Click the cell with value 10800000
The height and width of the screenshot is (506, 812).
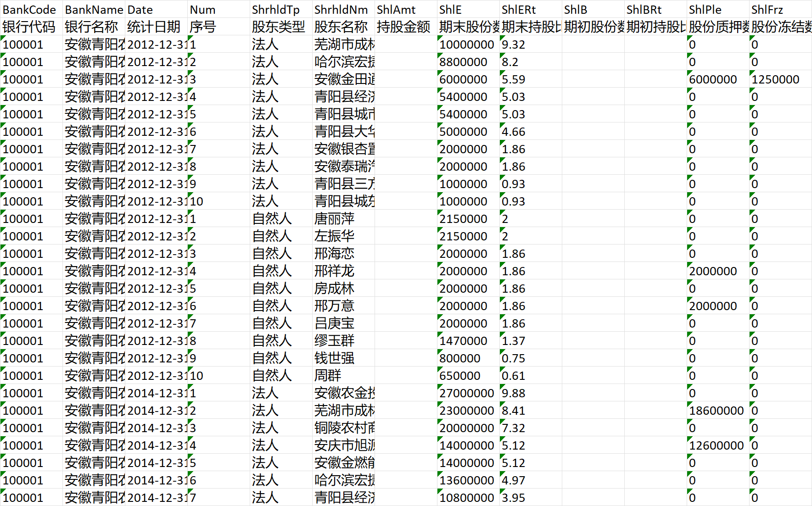[x=468, y=497]
